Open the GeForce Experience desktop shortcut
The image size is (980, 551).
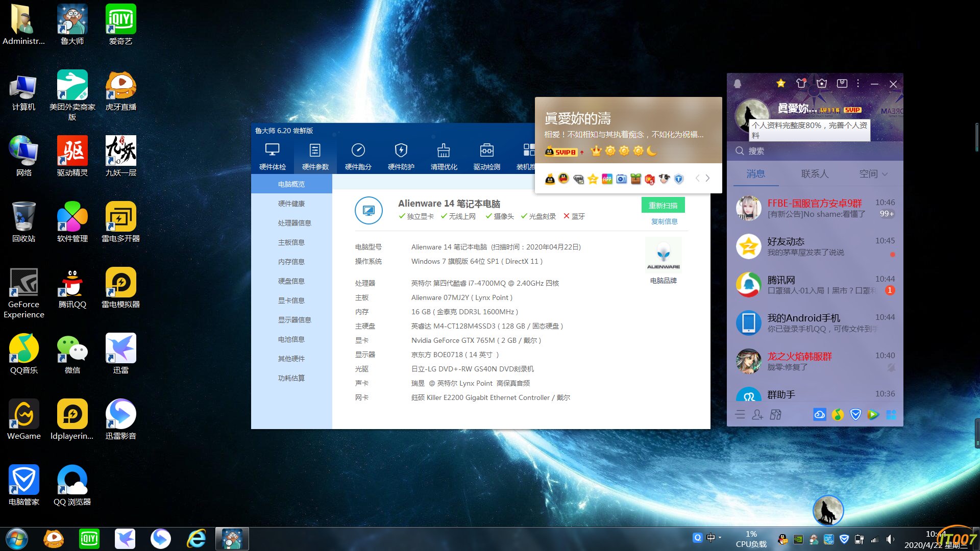click(23, 294)
